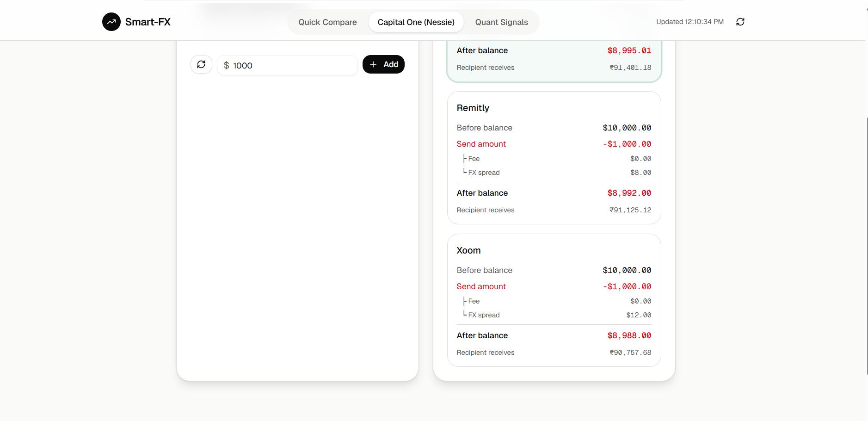This screenshot has width=868, height=421.
Task: Click Remitly's Send amount label
Action: (481, 144)
